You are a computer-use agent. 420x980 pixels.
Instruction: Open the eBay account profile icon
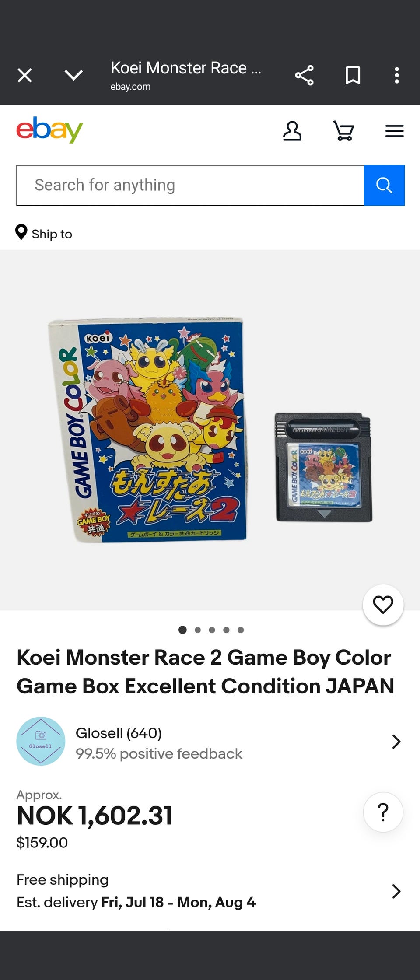click(292, 131)
